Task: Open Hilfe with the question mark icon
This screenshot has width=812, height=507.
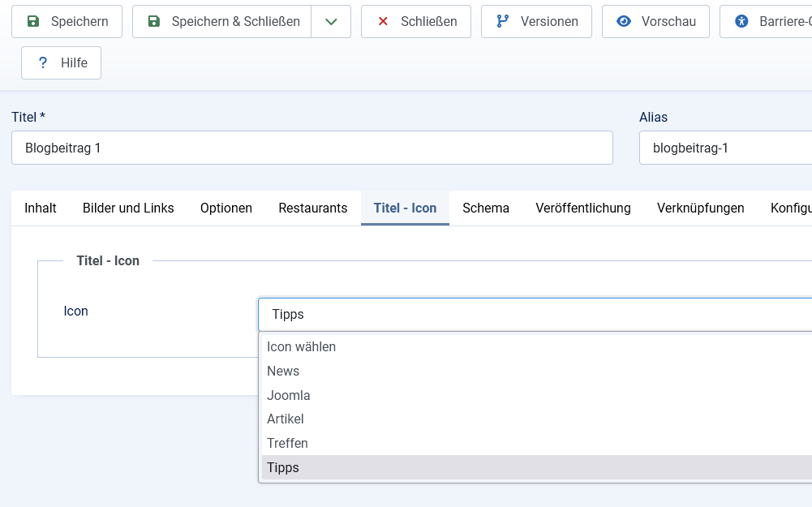Action: (x=62, y=62)
